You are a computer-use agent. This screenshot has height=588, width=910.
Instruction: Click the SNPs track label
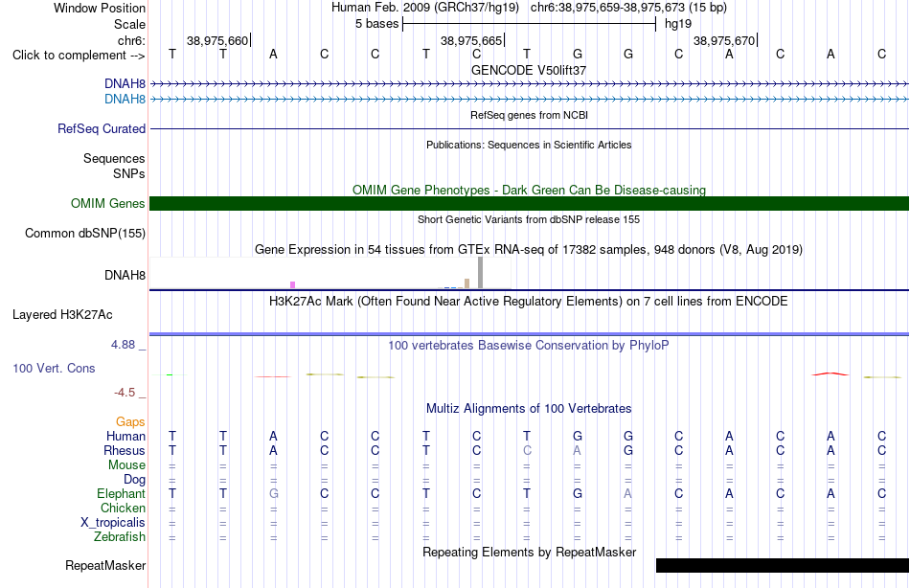[129, 173]
